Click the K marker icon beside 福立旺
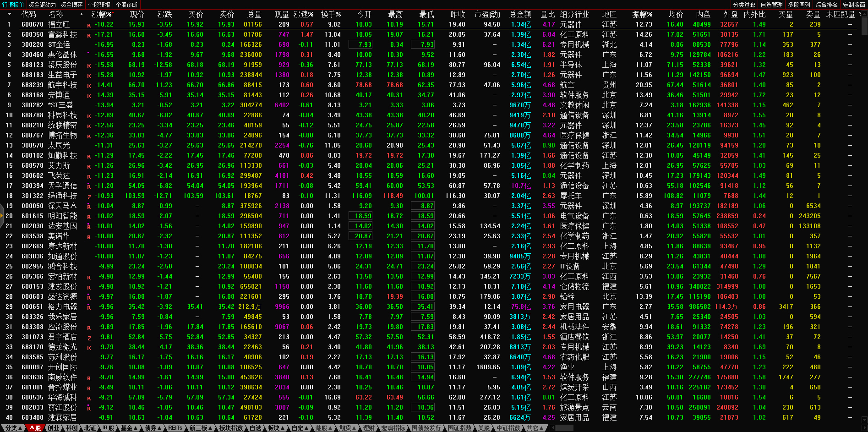Image resolution: width=868 pixels, height=432 pixels. pyautogui.click(x=89, y=25)
